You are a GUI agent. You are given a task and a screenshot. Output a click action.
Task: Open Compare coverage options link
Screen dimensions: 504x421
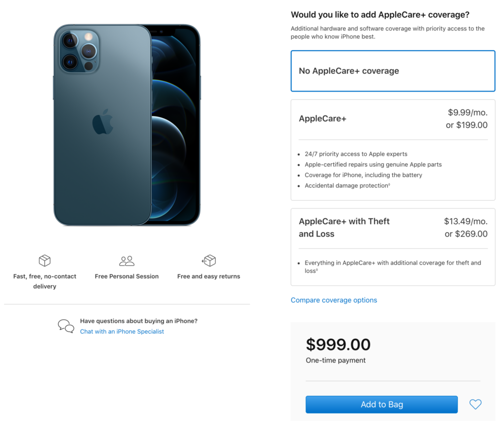tap(334, 300)
